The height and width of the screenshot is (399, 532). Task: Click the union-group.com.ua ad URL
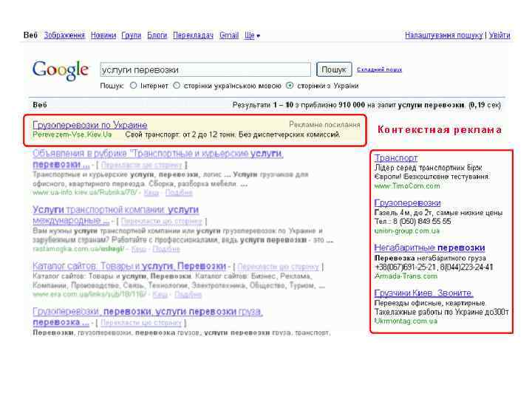407,231
